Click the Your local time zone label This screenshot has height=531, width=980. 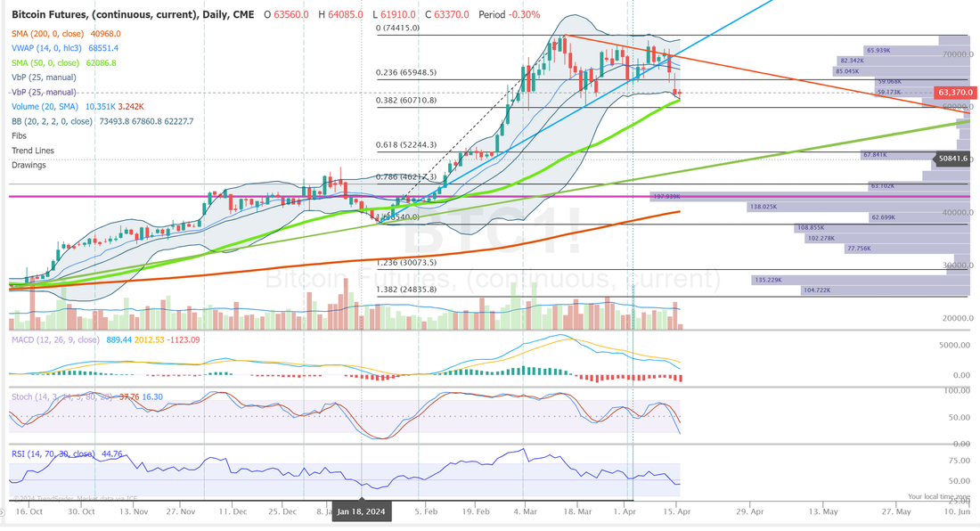click(x=939, y=496)
